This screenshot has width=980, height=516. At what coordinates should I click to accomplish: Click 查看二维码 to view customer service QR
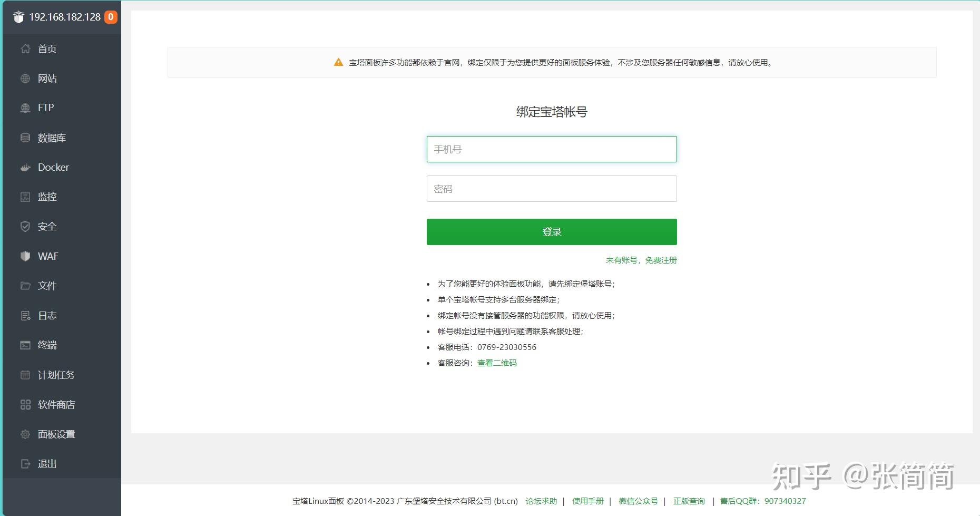[496, 363]
